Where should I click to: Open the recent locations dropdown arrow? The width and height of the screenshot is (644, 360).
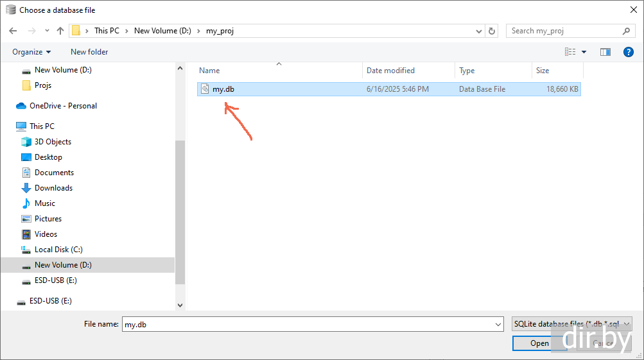(47, 31)
